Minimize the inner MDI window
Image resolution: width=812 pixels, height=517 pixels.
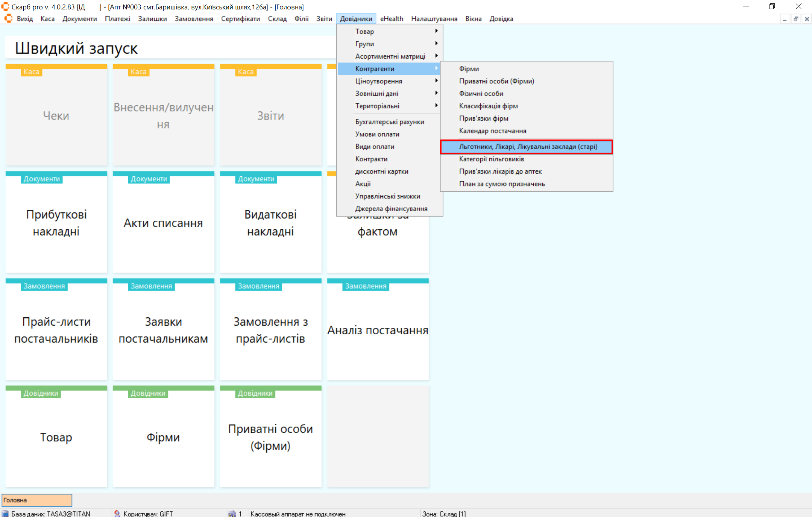785,19
